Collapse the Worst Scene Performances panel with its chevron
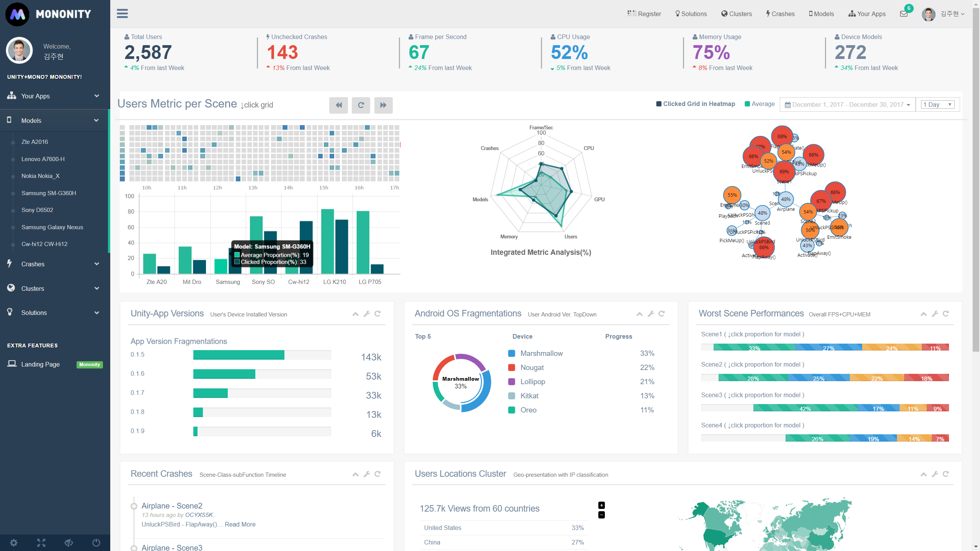The image size is (980, 551). pyautogui.click(x=924, y=314)
